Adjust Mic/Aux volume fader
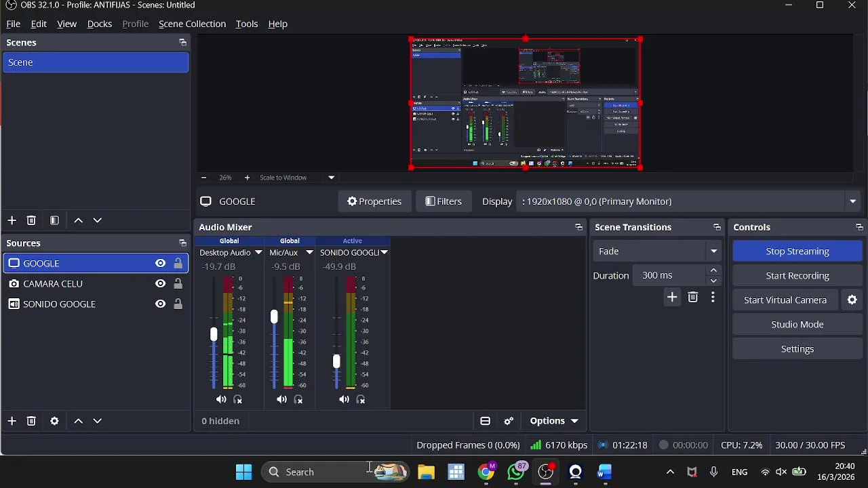This screenshot has width=868, height=488. pos(274,317)
